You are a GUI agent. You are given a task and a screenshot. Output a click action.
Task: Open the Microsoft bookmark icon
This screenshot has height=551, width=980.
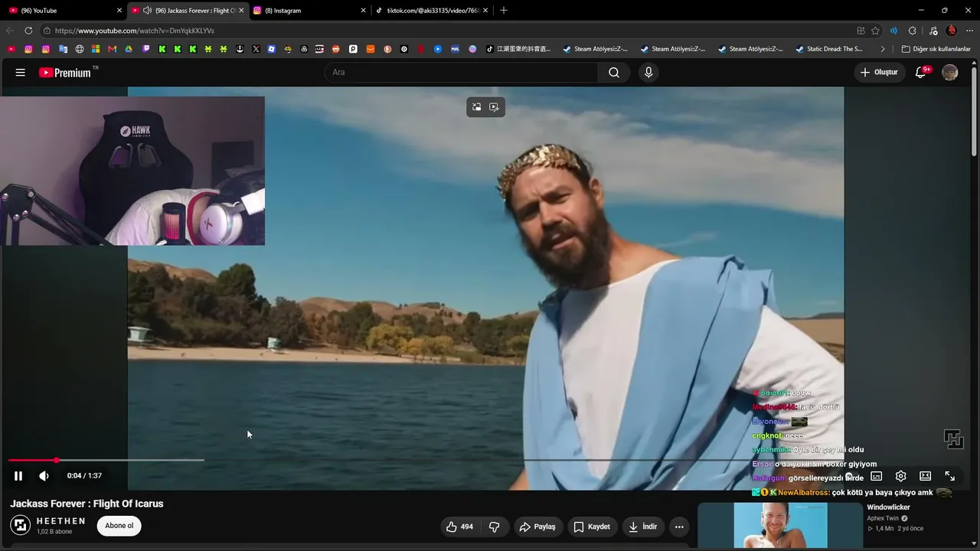[x=96, y=49]
